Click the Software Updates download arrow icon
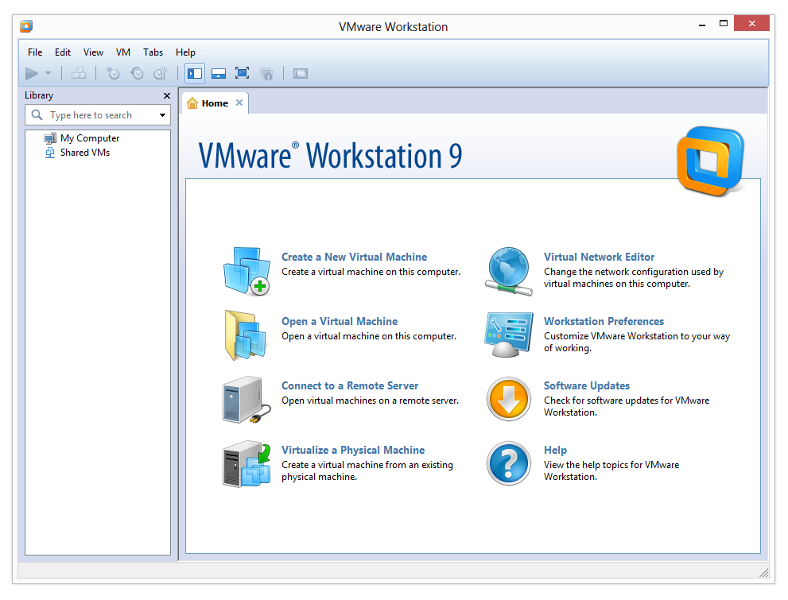The image size is (788, 600). (x=509, y=399)
